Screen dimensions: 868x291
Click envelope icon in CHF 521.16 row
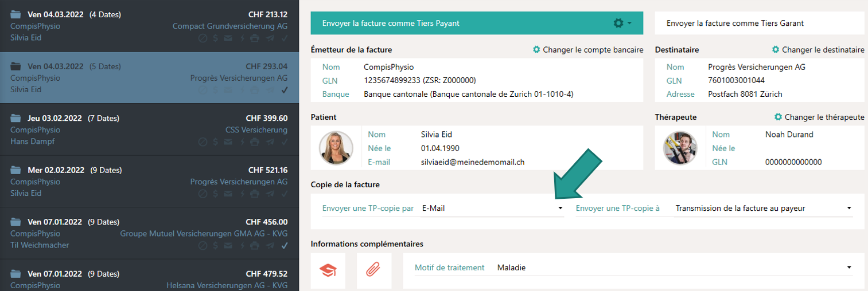[x=228, y=194]
